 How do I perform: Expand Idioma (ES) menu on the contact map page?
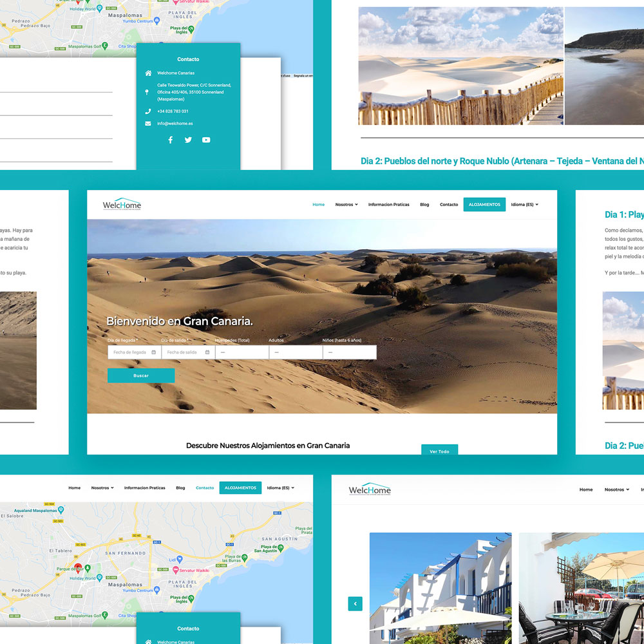point(281,488)
